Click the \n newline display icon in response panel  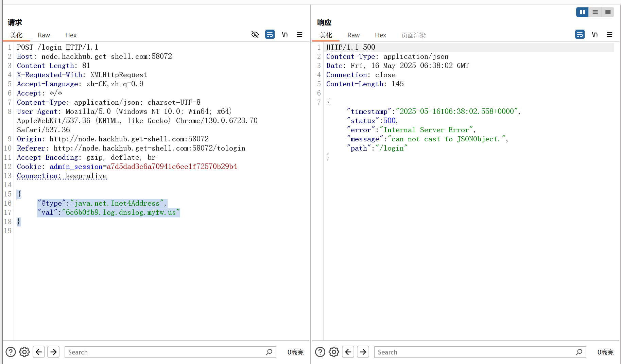point(595,34)
